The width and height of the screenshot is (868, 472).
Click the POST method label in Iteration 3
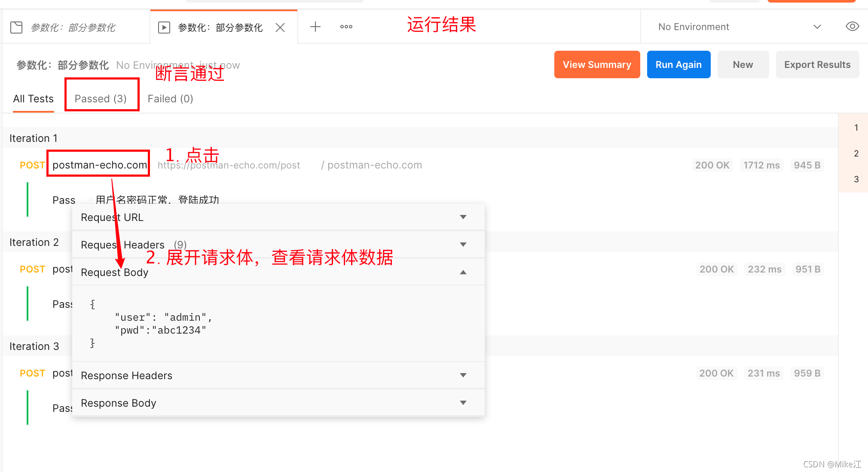pyautogui.click(x=33, y=373)
